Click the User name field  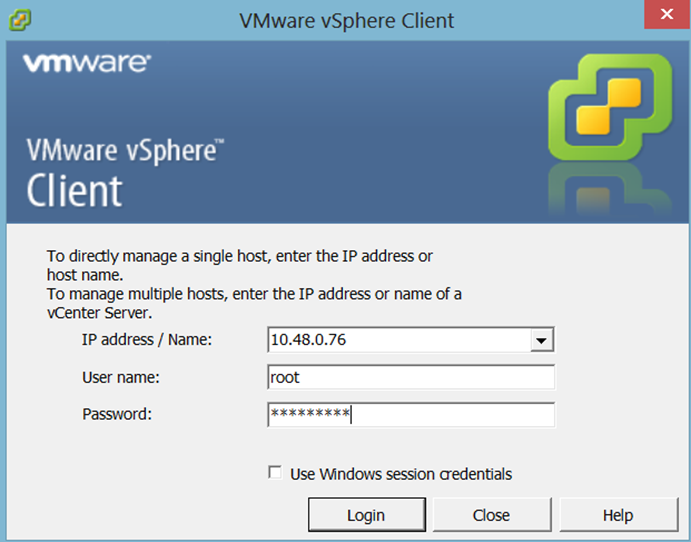click(411, 377)
